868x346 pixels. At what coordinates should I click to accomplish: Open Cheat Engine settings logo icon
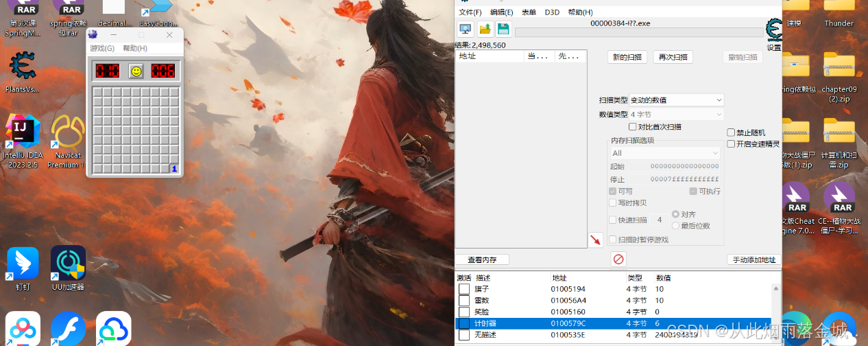pyautogui.click(x=774, y=30)
